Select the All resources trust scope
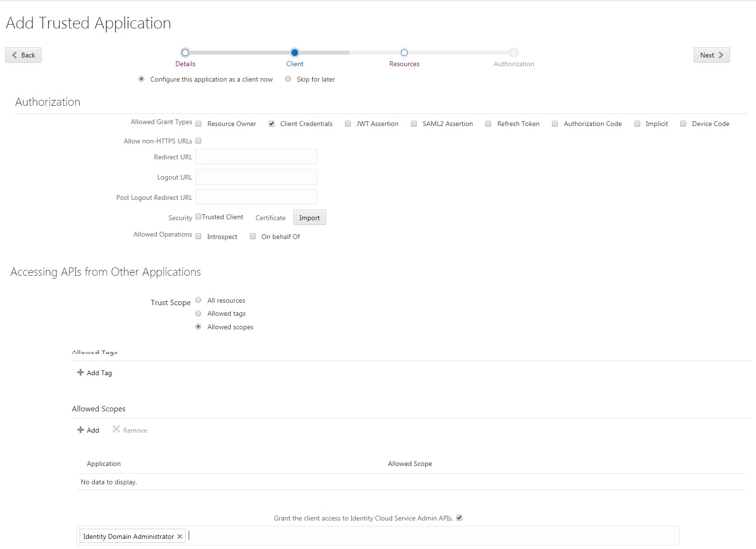756x549 pixels. point(198,300)
